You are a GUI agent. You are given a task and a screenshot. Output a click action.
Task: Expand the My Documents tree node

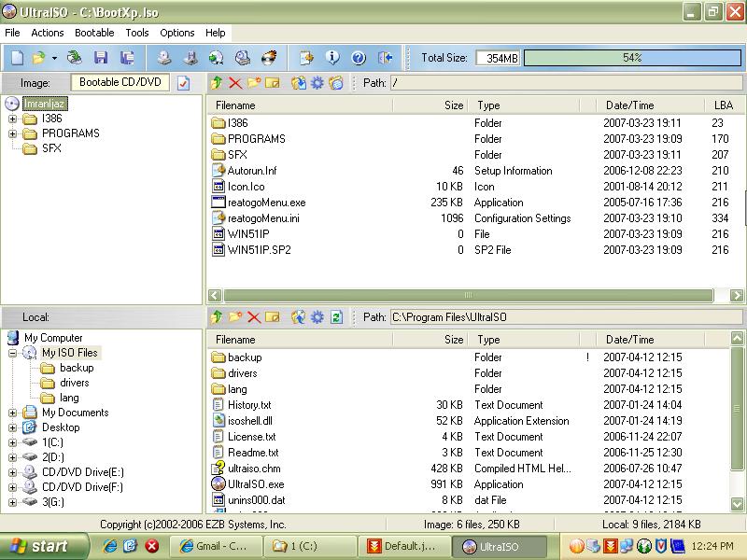pos(13,413)
